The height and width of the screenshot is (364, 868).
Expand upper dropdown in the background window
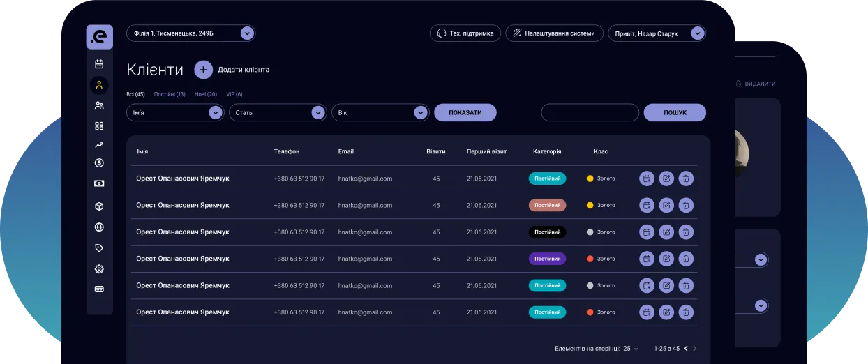(x=761, y=259)
